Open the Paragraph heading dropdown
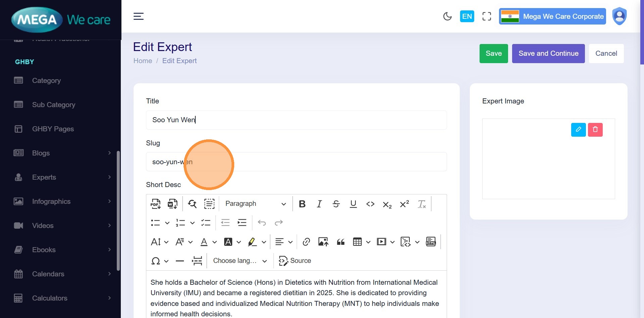644x318 pixels. (255, 204)
